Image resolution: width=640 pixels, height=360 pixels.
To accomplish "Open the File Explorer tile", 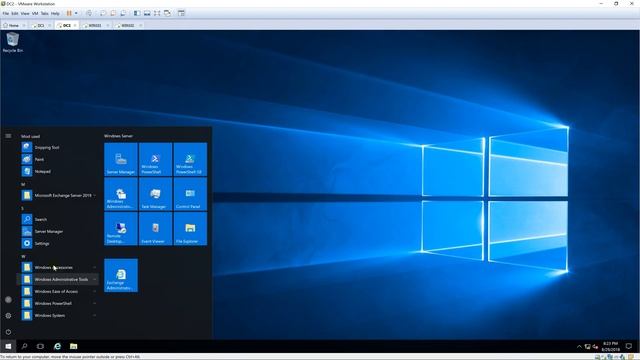I will [x=190, y=229].
